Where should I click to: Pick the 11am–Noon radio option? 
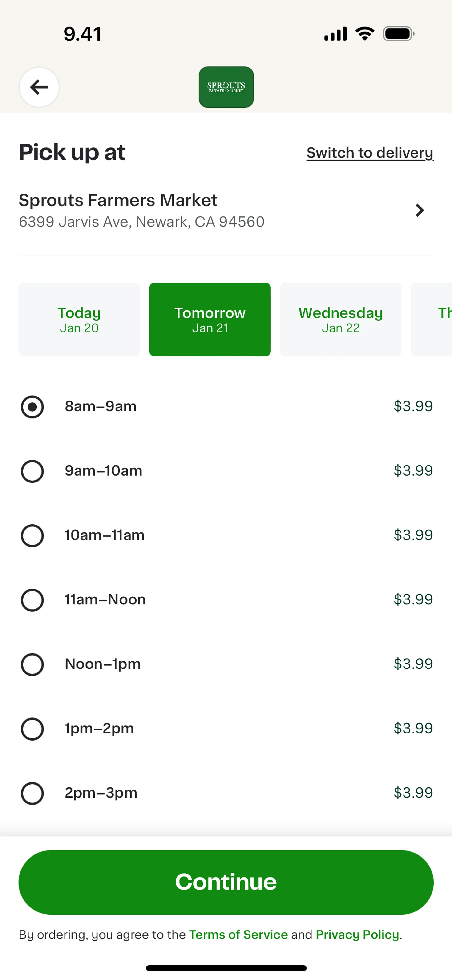pyautogui.click(x=32, y=600)
